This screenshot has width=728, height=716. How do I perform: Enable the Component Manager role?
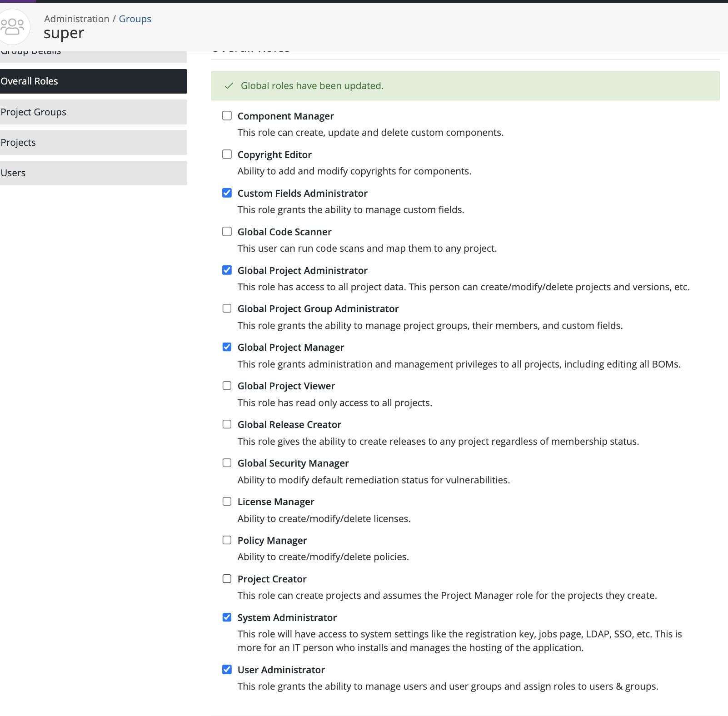click(227, 115)
